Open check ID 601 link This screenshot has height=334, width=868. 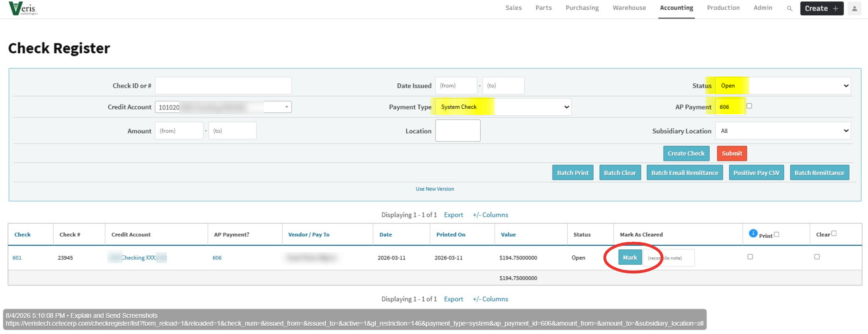click(x=17, y=258)
